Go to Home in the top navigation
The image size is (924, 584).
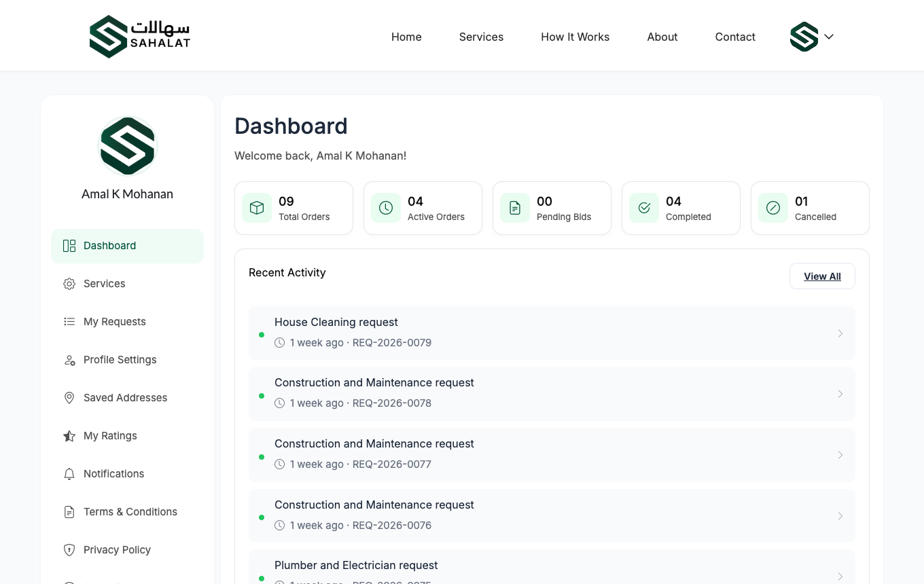pos(406,37)
